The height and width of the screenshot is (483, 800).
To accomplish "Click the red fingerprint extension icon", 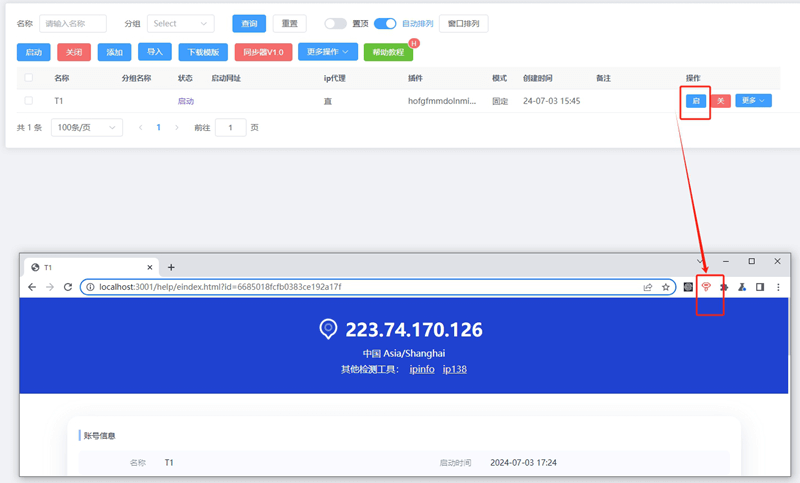I will [x=706, y=287].
